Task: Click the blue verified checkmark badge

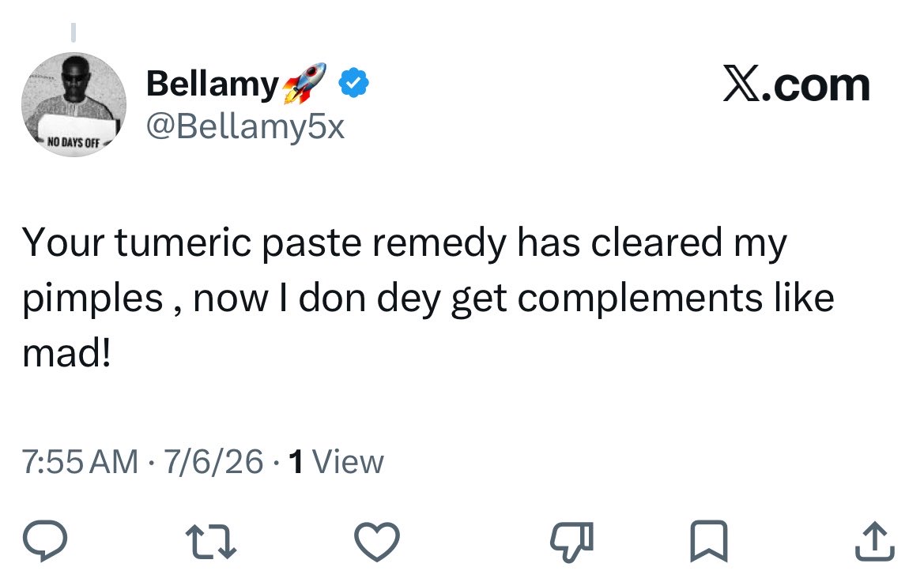Action: pyautogui.click(x=353, y=83)
